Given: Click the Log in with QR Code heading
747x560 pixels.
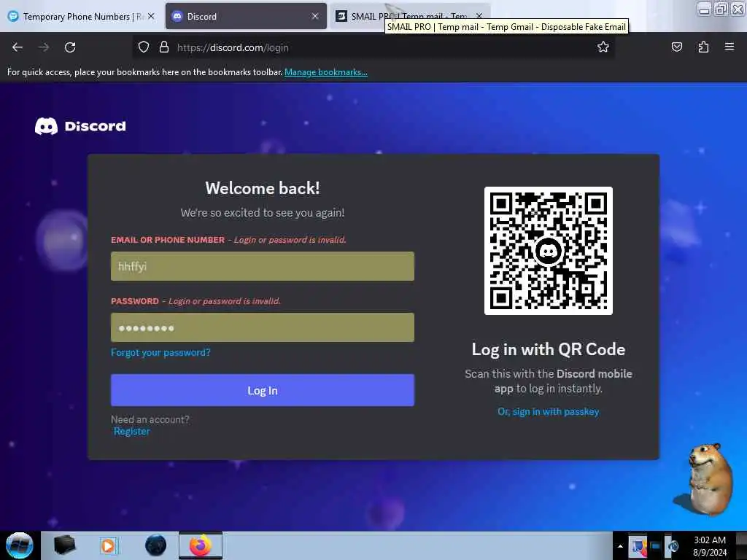Looking at the screenshot, I should [549, 349].
